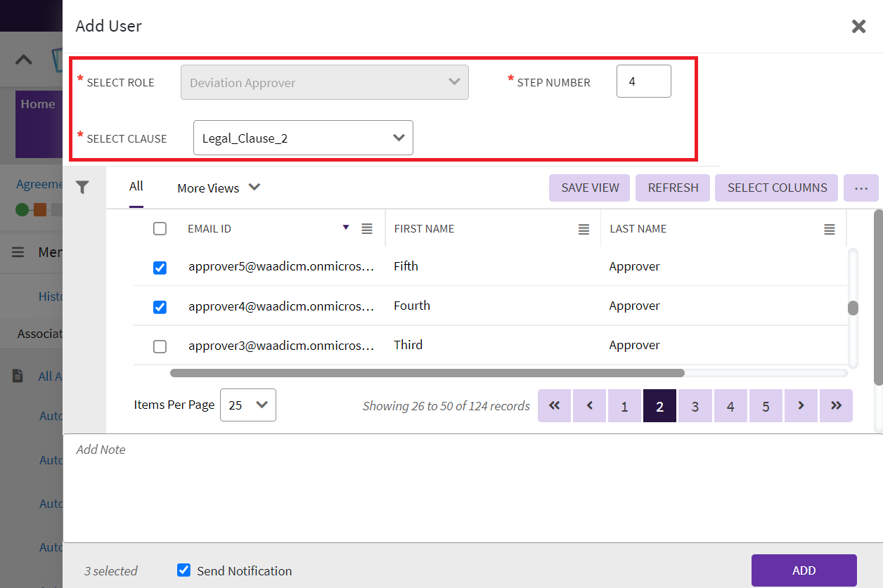
Task: Go to the first page of records
Action: (555, 406)
